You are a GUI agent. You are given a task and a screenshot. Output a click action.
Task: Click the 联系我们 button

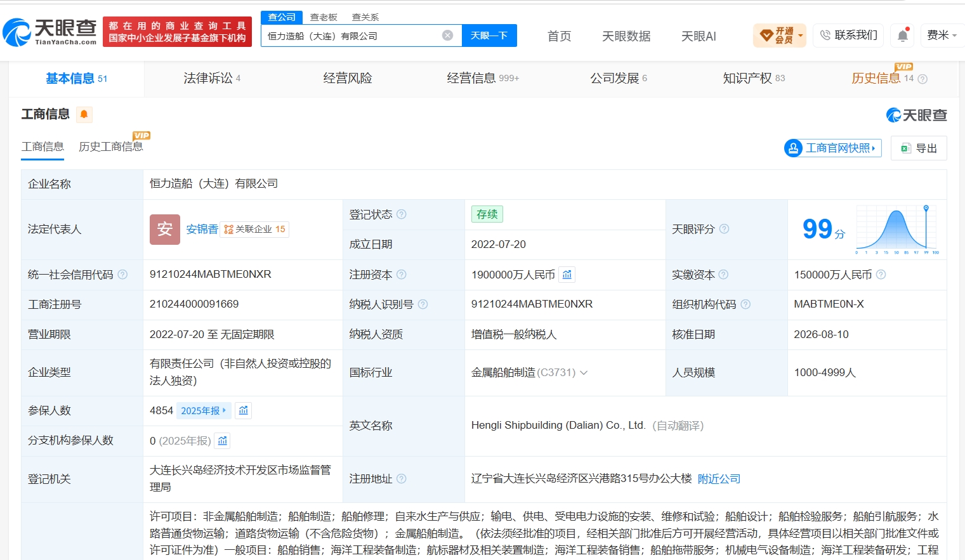pyautogui.click(x=849, y=36)
